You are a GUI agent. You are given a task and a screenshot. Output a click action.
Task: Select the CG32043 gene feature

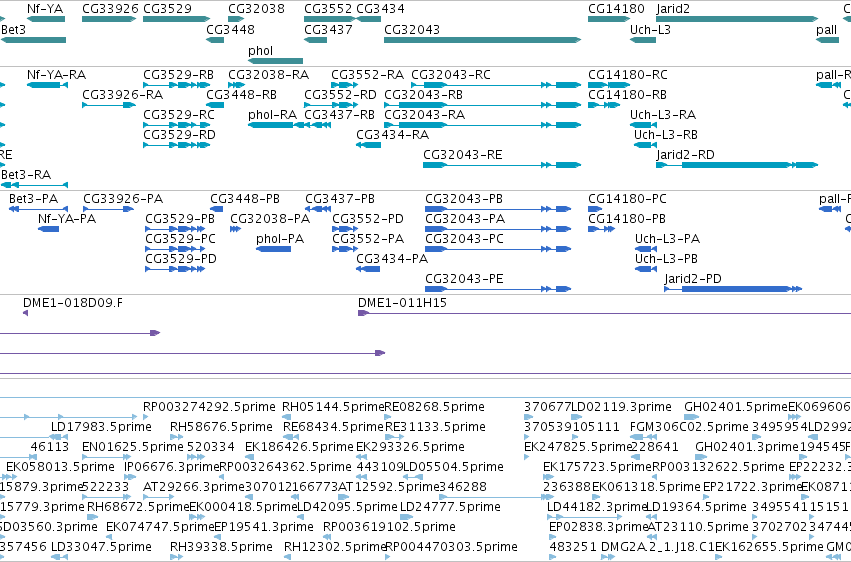click(x=482, y=40)
